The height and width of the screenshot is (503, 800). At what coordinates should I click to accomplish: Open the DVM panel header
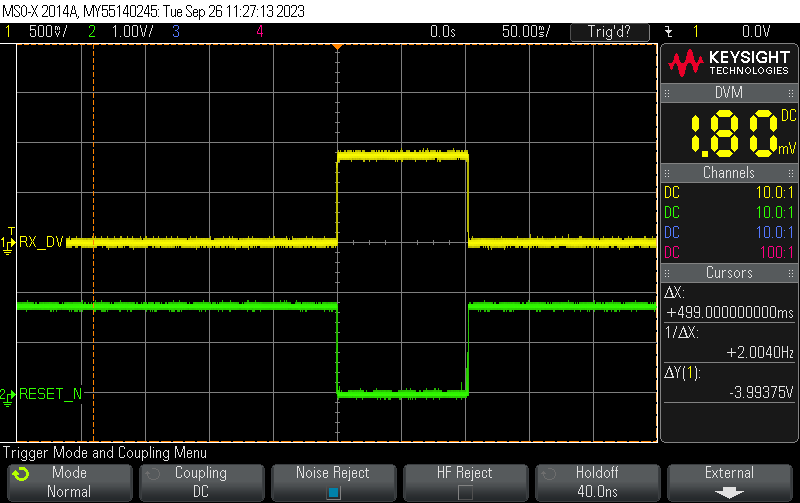click(729, 93)
